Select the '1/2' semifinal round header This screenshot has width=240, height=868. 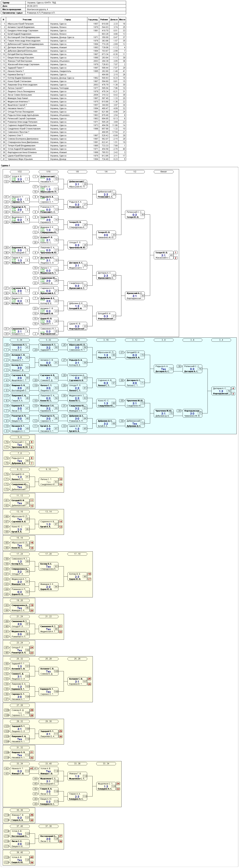click(x=135, y=172)
